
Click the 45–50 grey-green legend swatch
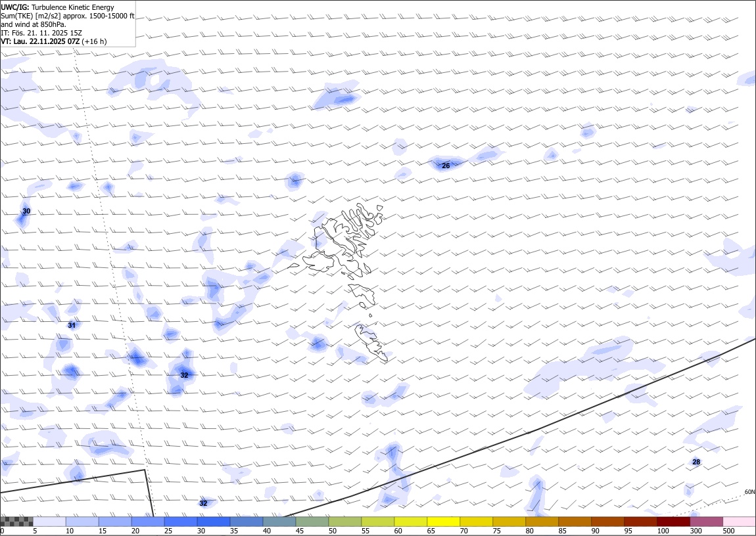(x=312, y=522)
